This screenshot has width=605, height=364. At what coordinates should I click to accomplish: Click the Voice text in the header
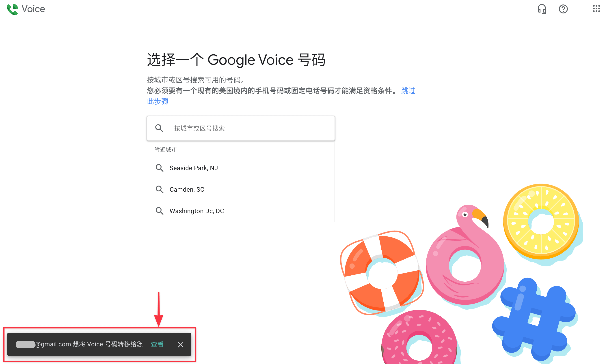point(33,9)
